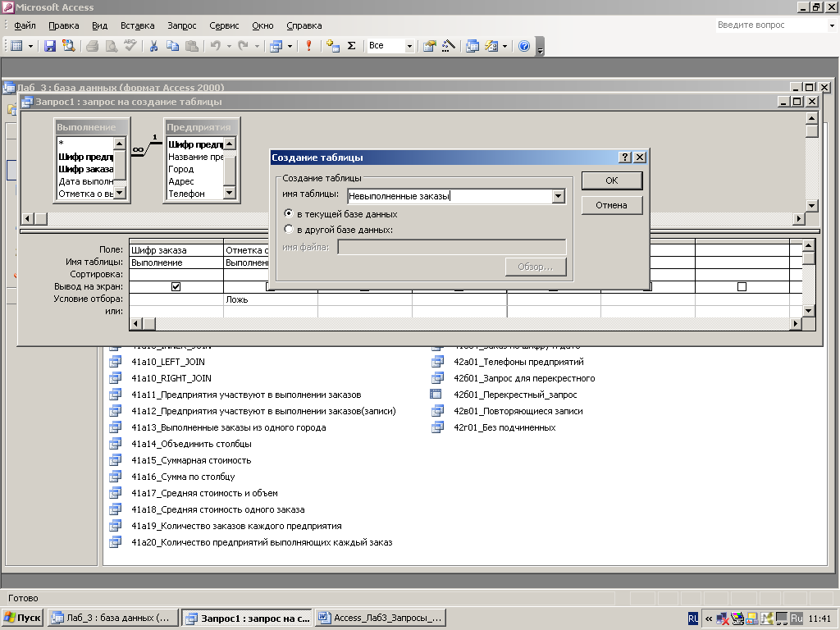Run spelling check with the ABC icon
This screenshot has width=840, height=630.
[130, 46]
